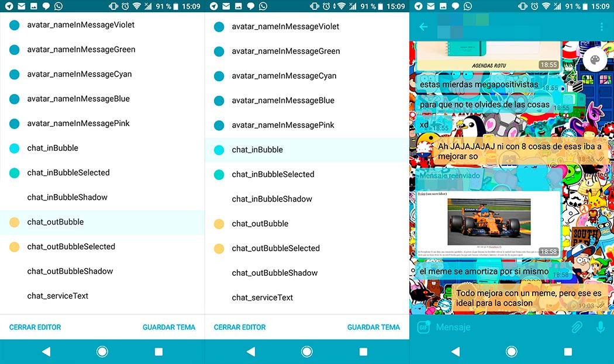Click CERRAR EDITOR in middle screen
This screenshot has width=614, height=364.
240,327
